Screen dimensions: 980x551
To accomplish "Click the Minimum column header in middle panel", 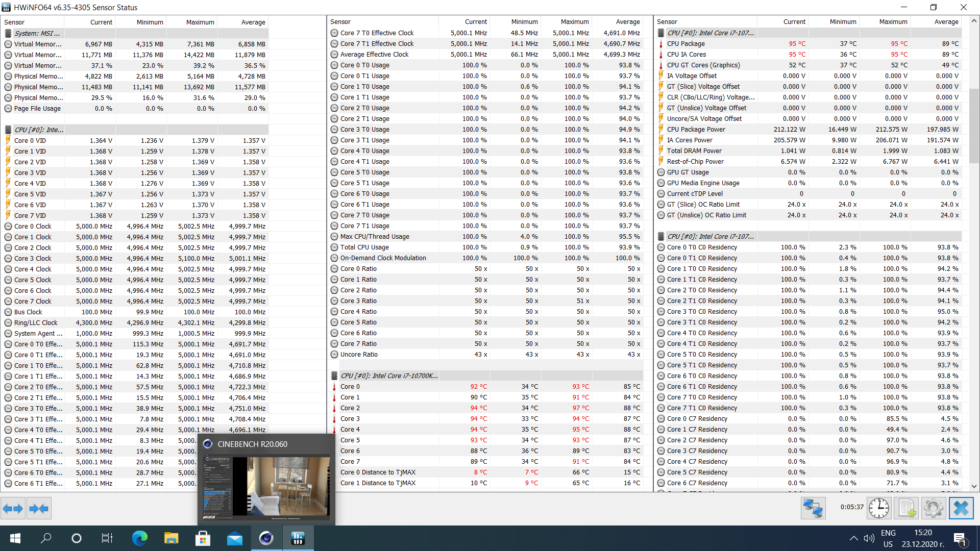I will [x=515, y=21].
